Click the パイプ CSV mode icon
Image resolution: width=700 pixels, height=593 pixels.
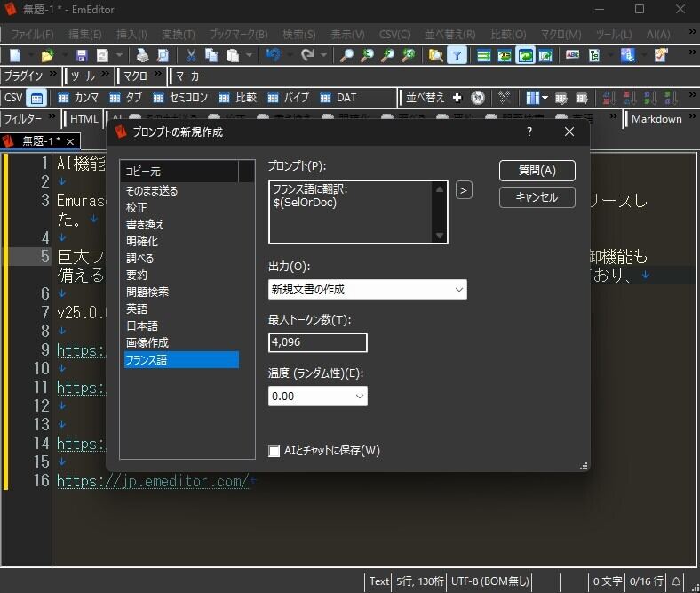tap(273, 98)
